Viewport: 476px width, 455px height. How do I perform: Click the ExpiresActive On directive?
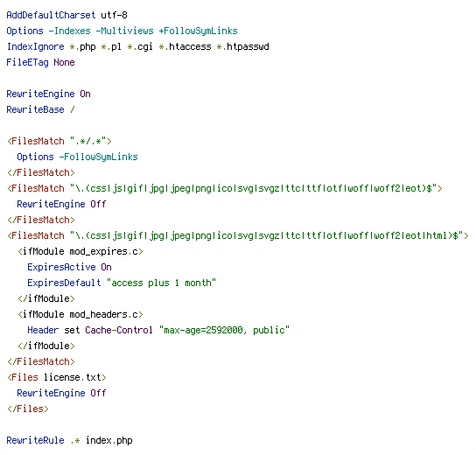coord(69,267)
